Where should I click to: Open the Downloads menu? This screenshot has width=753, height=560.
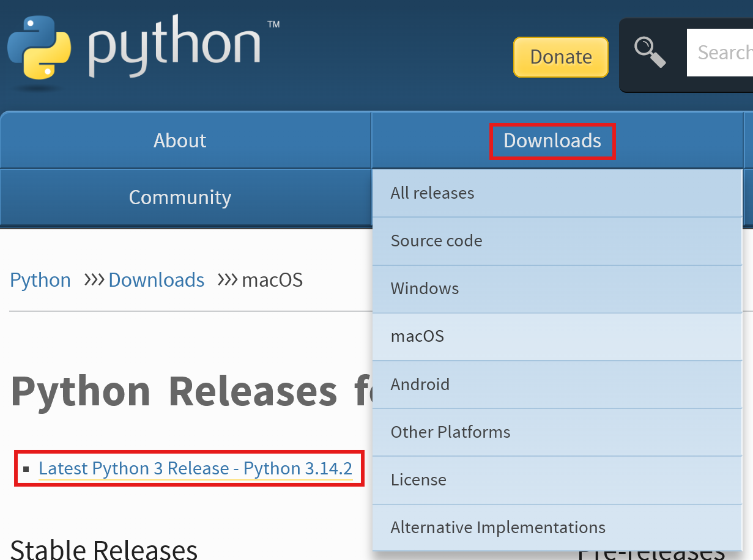(x=551, y=141)
